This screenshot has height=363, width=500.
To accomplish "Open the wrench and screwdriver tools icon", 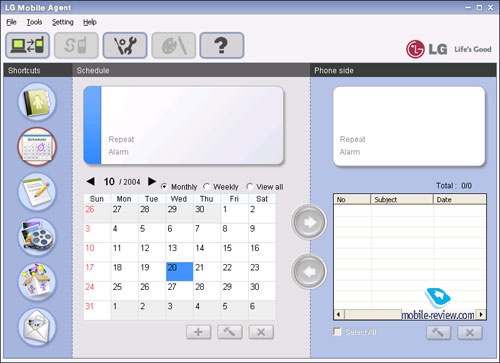I will tap(125, 45).
